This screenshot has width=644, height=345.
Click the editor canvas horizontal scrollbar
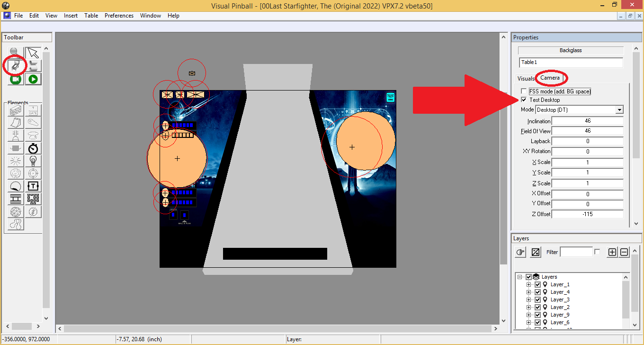[x=278, y=328]
